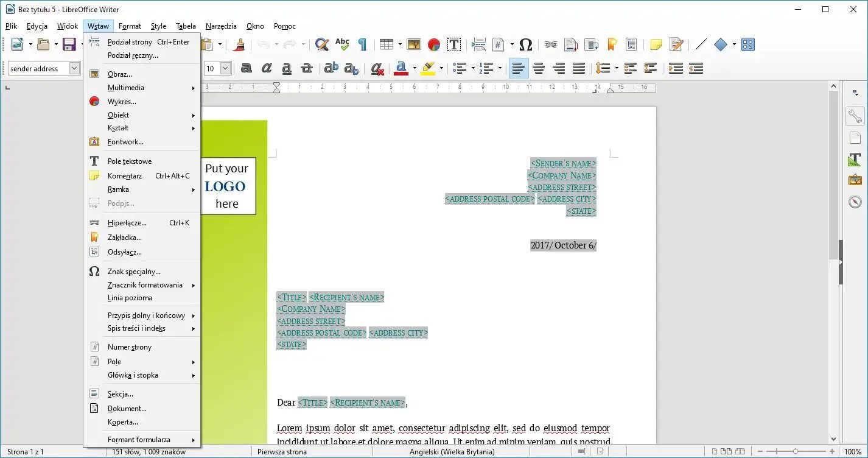Insert bookmark toolbar icon
The height and width of the screenshot is (458, 868).
(612, 44)
